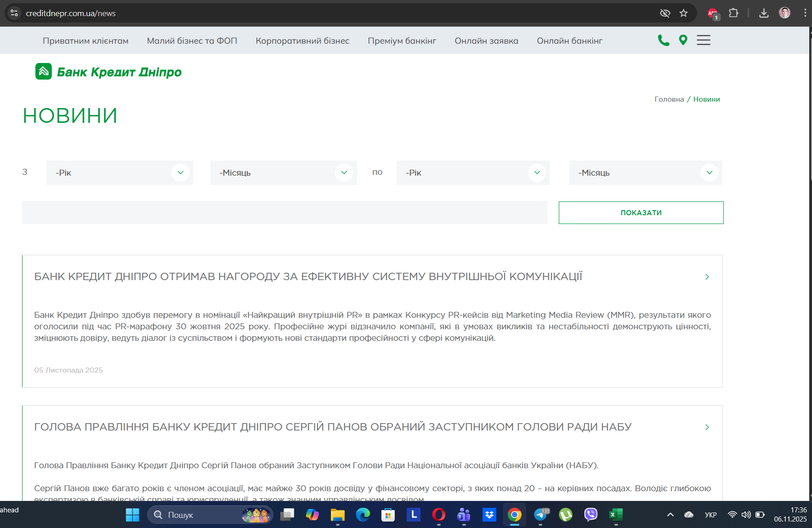Open 'Малий бізнес та ФОП' menu item
The image size is (812, 528).
tap(192, 41)
